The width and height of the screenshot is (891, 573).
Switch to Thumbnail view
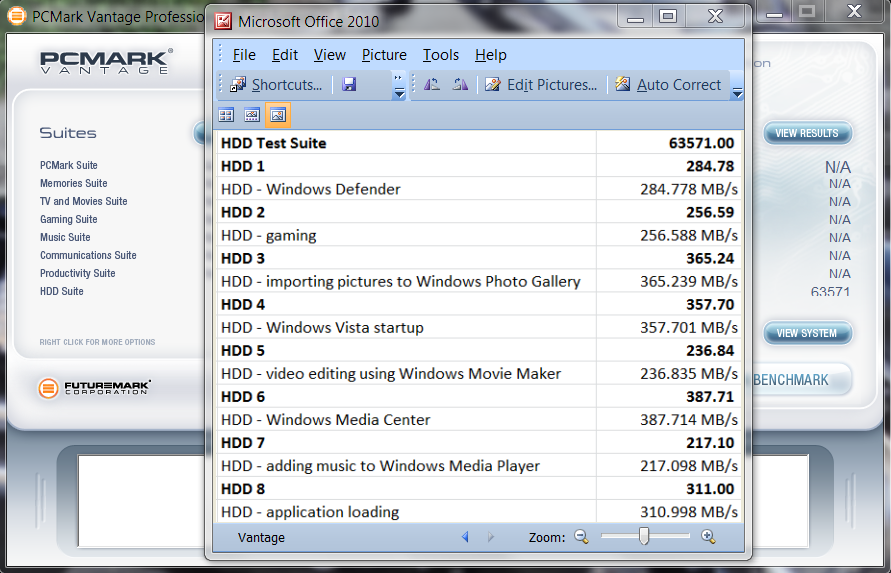click(x=226, y=115)
